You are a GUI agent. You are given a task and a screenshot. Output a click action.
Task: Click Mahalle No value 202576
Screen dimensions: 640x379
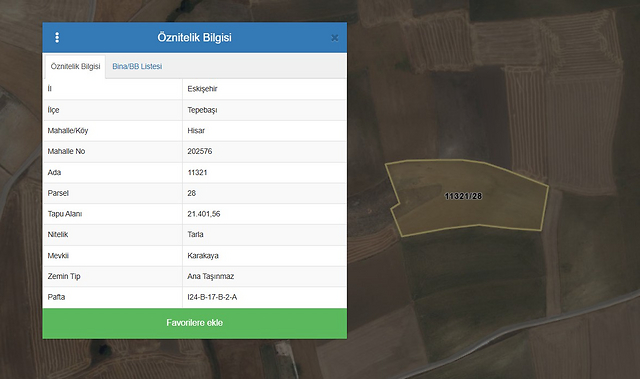click(x=200, y=151)
